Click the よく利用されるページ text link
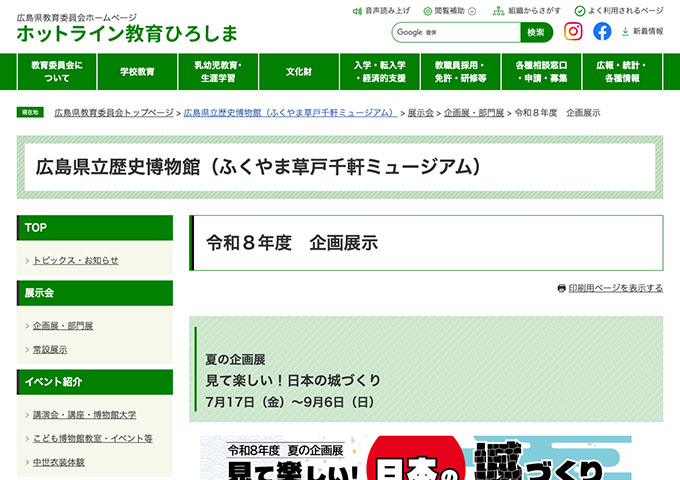Image resolution: width=680 pixels, height=480 pixels. click(x=625, y=11)
